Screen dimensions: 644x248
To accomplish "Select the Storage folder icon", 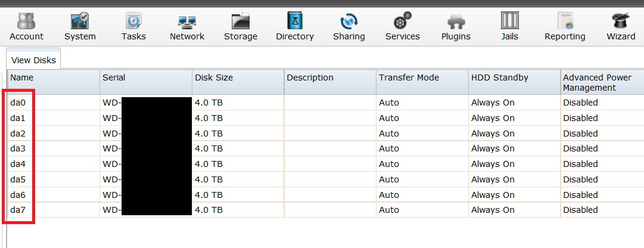I will [241, 22].
